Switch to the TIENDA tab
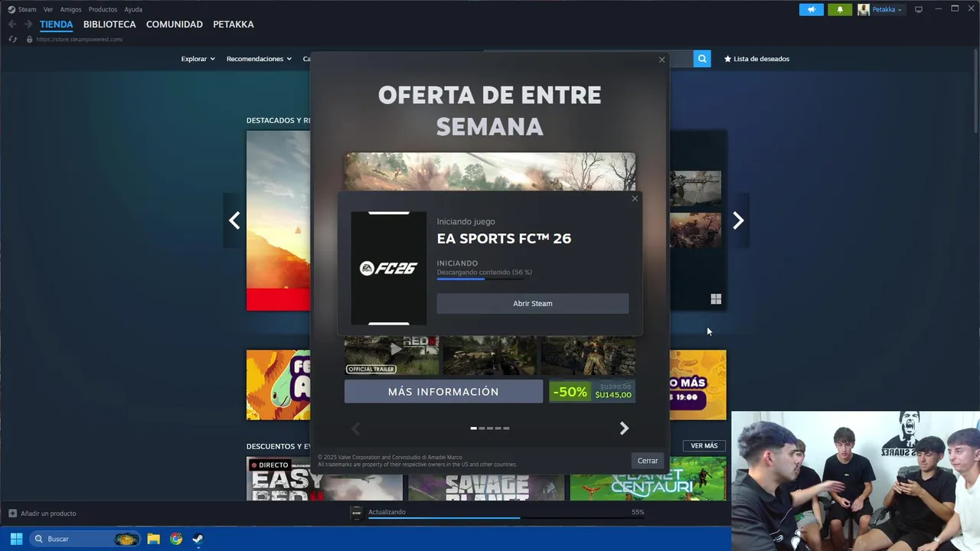Image resolution: width=980 pixels, height=551 pixels. tap(56, 24)
